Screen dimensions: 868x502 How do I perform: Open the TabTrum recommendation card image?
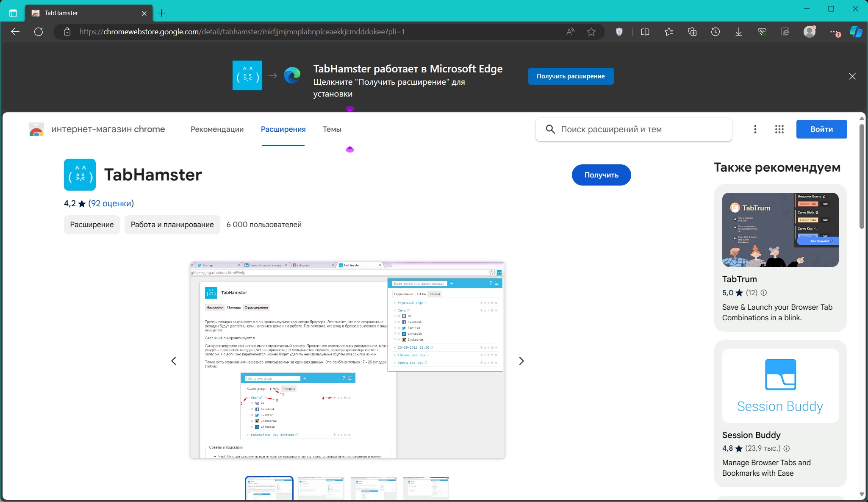click(x=780, y=230)
